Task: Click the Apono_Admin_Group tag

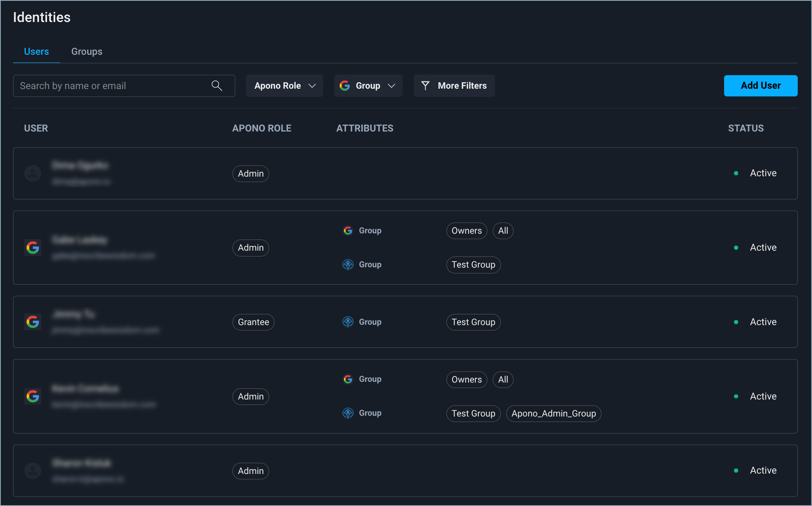Action: [x=553, y=413]
